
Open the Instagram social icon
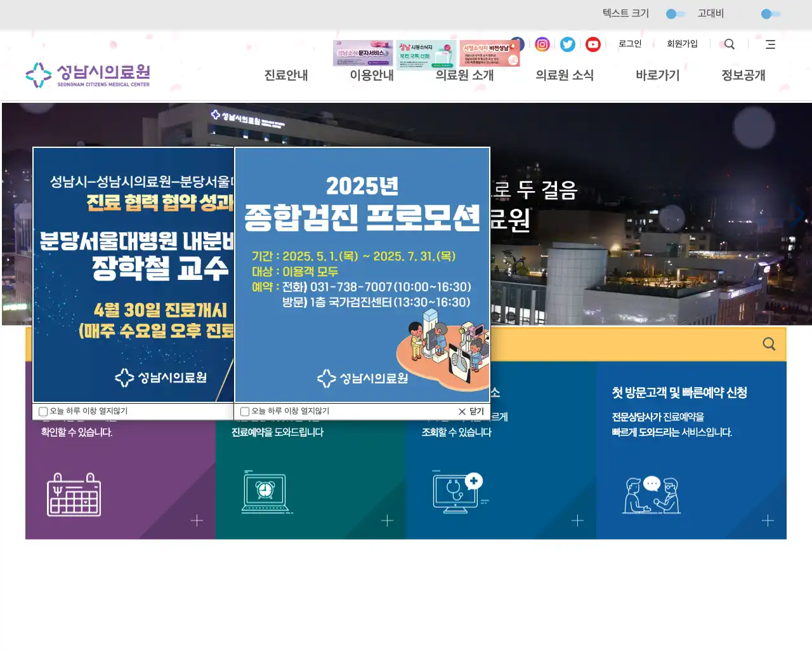[542, 44]
